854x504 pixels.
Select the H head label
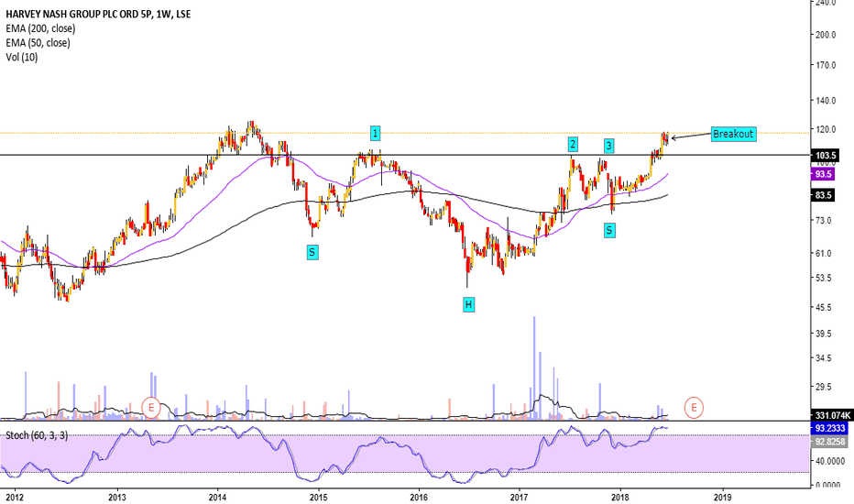pyautogui.click(x=468, y=304)
